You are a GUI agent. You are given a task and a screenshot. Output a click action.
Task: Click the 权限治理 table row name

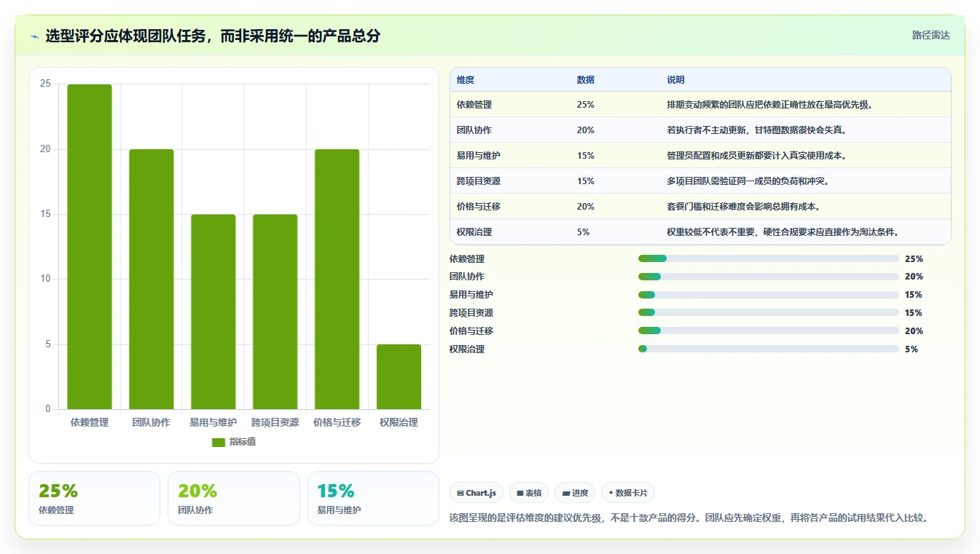point(474,232)
